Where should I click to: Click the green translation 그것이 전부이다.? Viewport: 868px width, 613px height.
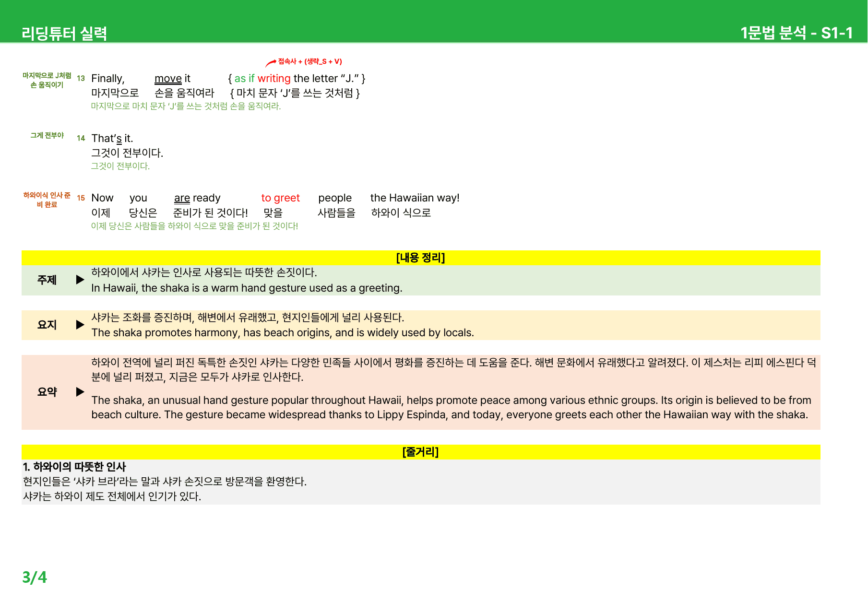click(120, 166)
